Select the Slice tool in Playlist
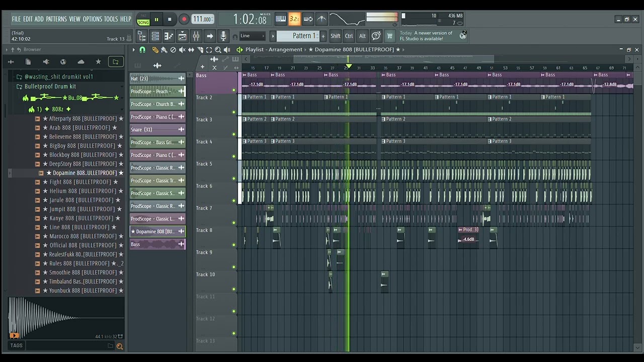644x362 pixels. 200,50
